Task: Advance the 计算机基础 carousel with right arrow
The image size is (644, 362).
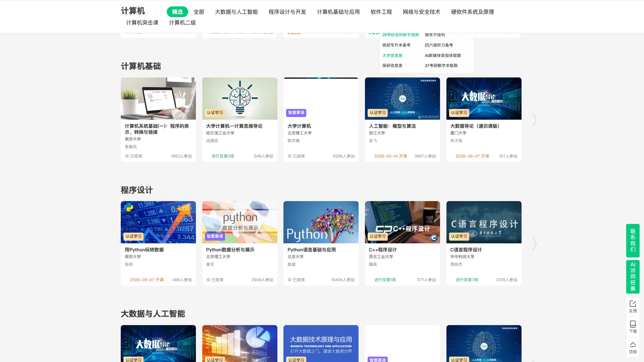Action: point(535,120)
